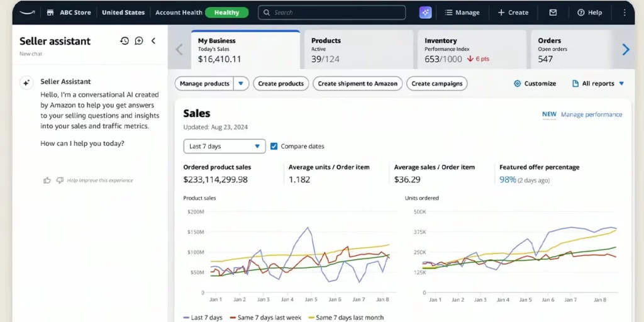Toggle the Last 7 days legend series

coord(203,318)
